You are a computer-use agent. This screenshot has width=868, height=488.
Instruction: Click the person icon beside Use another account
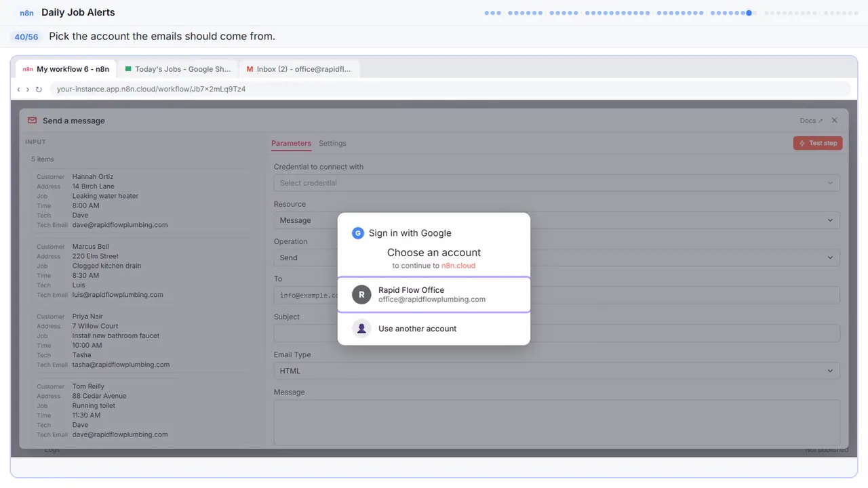361,329
